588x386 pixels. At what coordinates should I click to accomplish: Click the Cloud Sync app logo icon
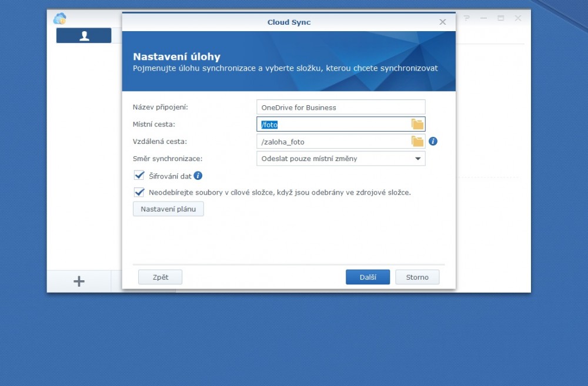point(59,19)
